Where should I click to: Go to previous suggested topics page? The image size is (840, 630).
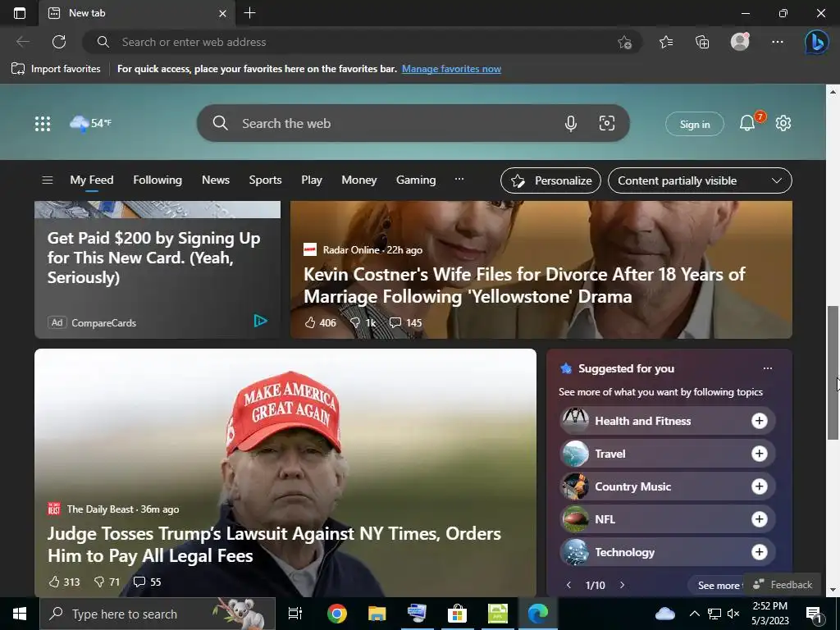point(569,585)
